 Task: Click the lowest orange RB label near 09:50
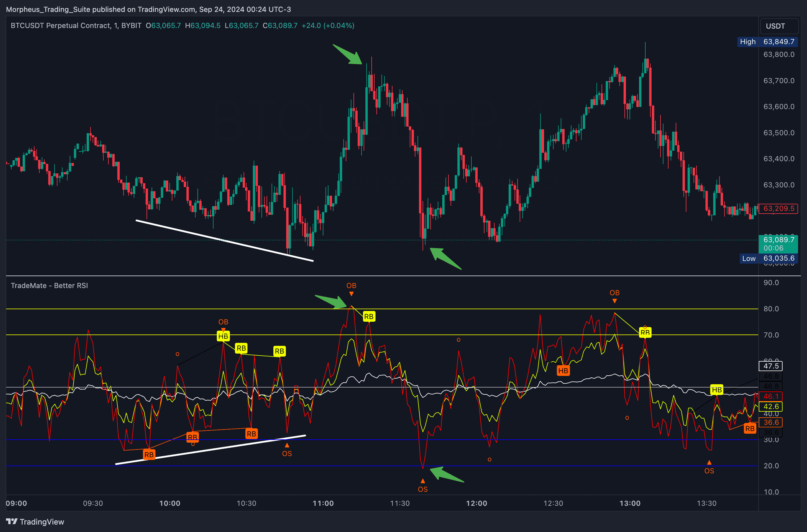(149, 455)
